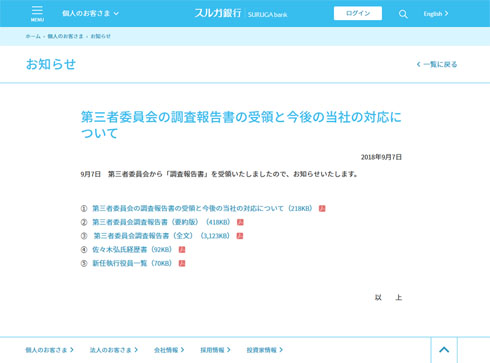Viewport: 490px width, 363px height.
Task: Open footer 法人のお客さま link
Action: click(114, 350)
